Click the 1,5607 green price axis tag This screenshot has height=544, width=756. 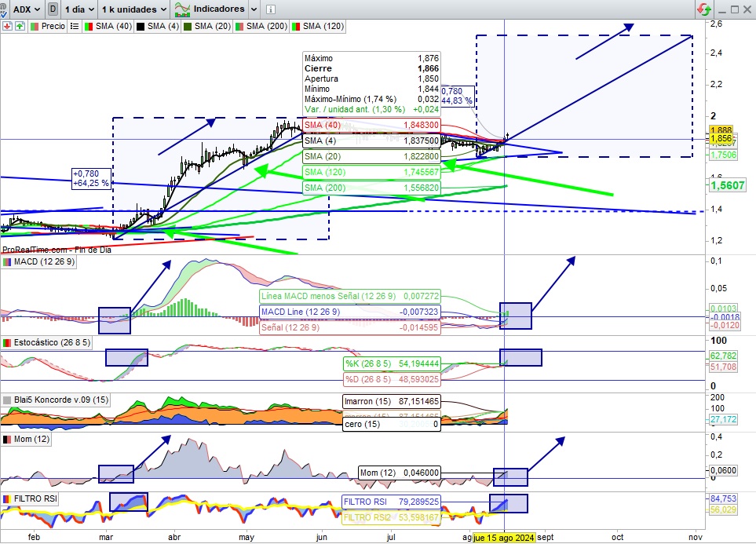(728, 185)
